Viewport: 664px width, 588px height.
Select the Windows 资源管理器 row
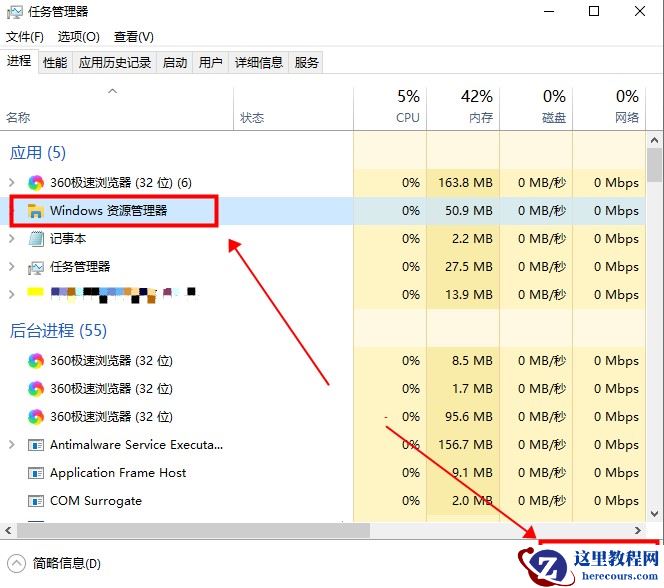pyautogui.click(x=323, y=211)
